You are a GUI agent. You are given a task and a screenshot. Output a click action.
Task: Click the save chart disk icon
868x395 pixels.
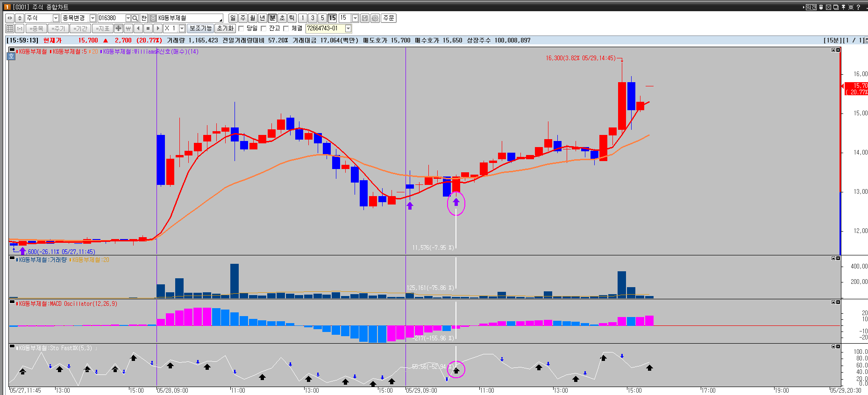[x=365, y=18]
